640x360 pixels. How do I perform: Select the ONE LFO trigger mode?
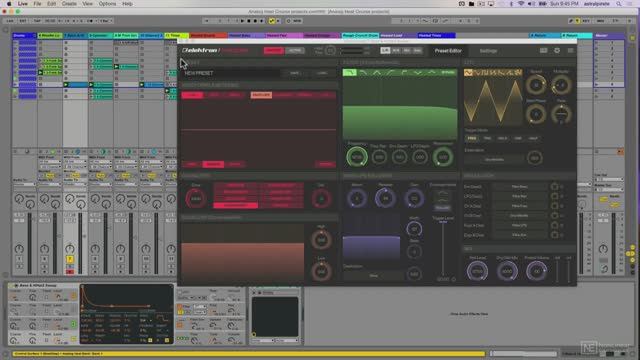coord(518,138)
